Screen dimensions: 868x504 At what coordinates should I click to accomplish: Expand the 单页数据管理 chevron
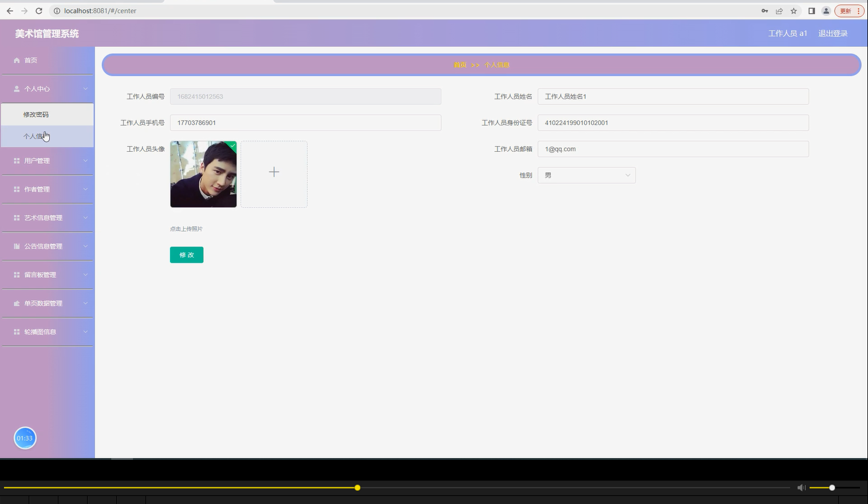pos(85,304)
